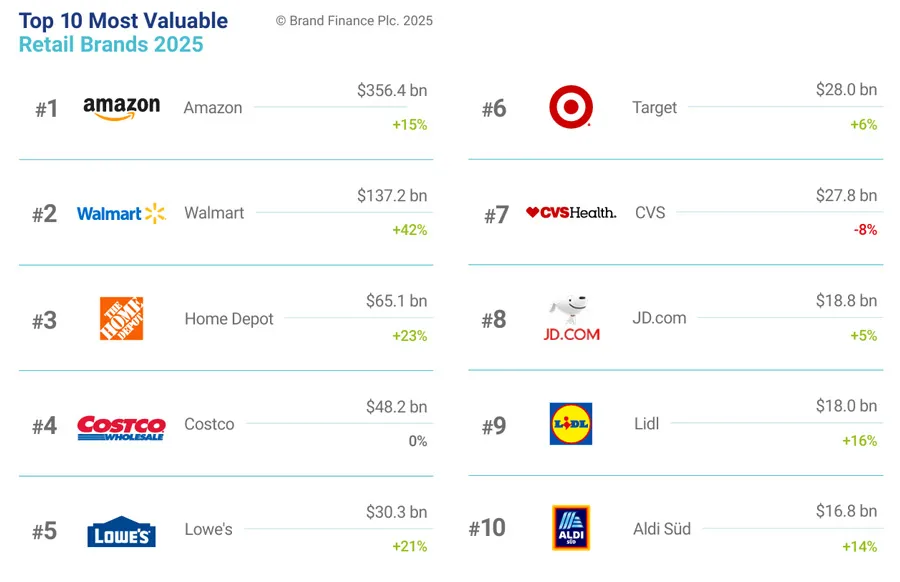Click Walmart's +42% growth figure
The width and height of the screenshot is (900, 582).
tap(410, 230)
